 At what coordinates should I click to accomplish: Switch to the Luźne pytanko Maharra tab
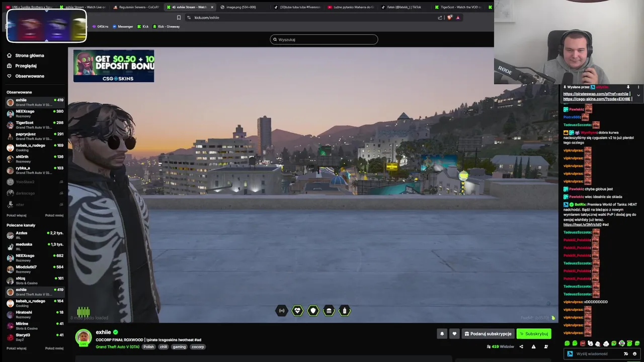[350, 7]
